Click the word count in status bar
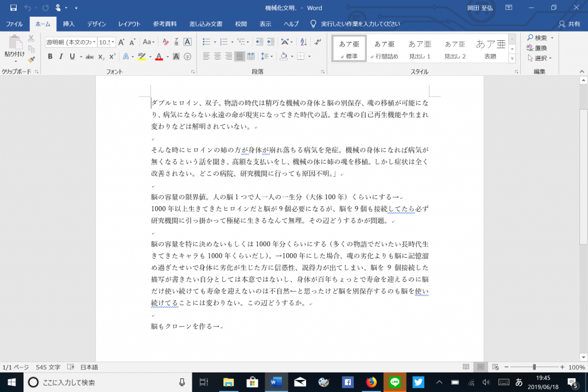 pyautogui.click(x=48, y=367)
